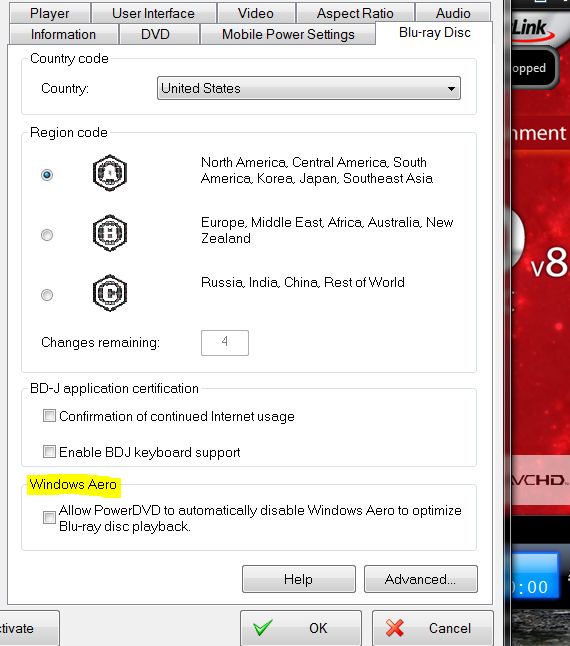
Task: Switch to the Audio tab
Action: pos(453,13)
